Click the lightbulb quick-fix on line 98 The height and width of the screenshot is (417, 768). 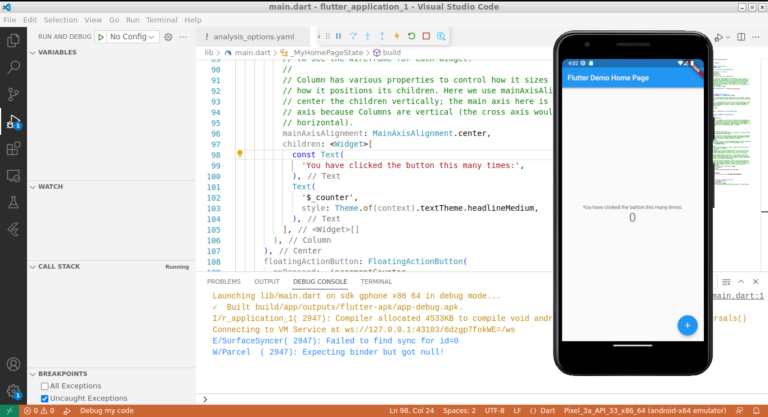coord(240,153)
